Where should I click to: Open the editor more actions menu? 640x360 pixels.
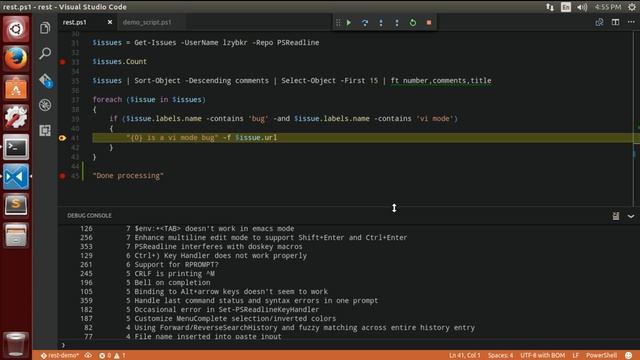click(x=631, y=22)
